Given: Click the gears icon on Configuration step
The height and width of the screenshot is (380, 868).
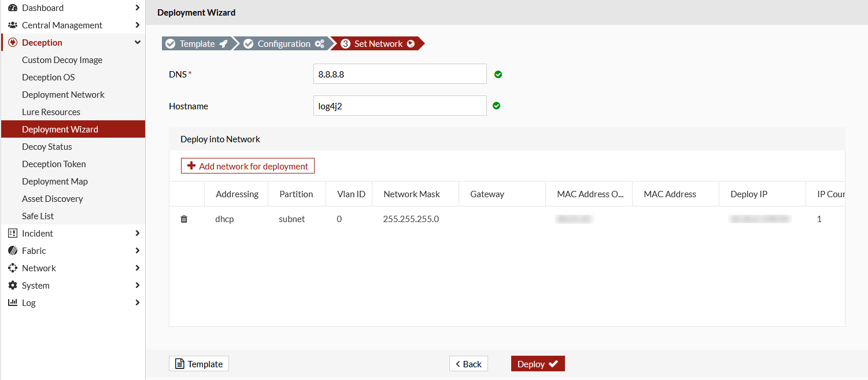Looking at the screenshot, I should 319,44.
